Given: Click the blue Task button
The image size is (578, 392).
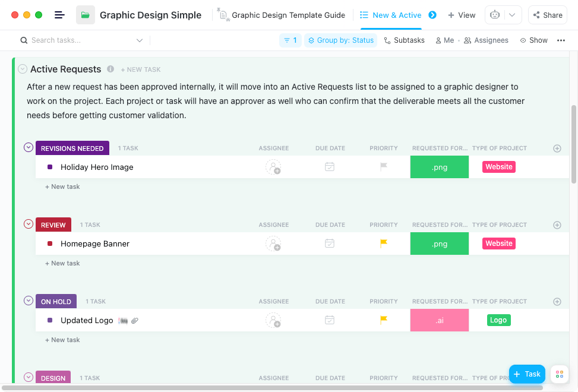Looking at the screenshot, I should pyautogui.click(x=527, y=374).
